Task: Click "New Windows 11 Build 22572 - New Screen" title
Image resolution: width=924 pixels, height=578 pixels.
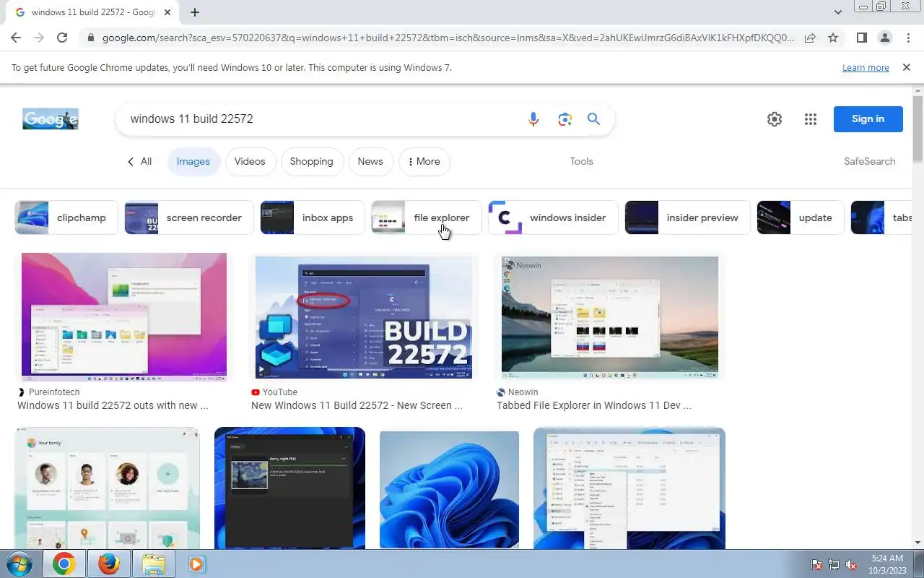Action: point(357,405)
